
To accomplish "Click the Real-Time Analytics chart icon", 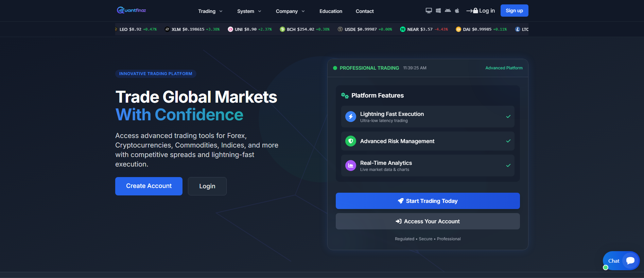I will [x=351, y=166].
